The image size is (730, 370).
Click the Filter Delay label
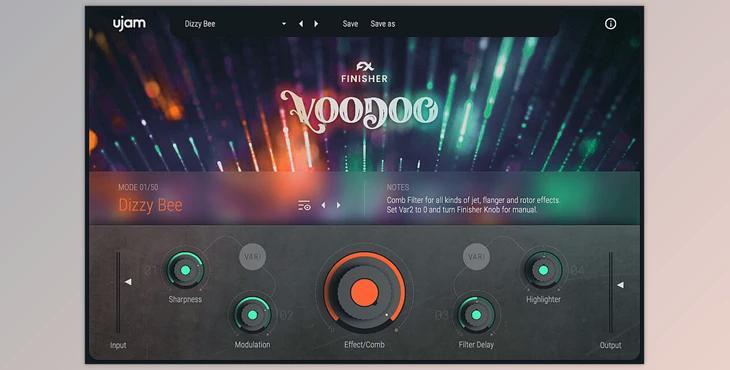(476, 345)
